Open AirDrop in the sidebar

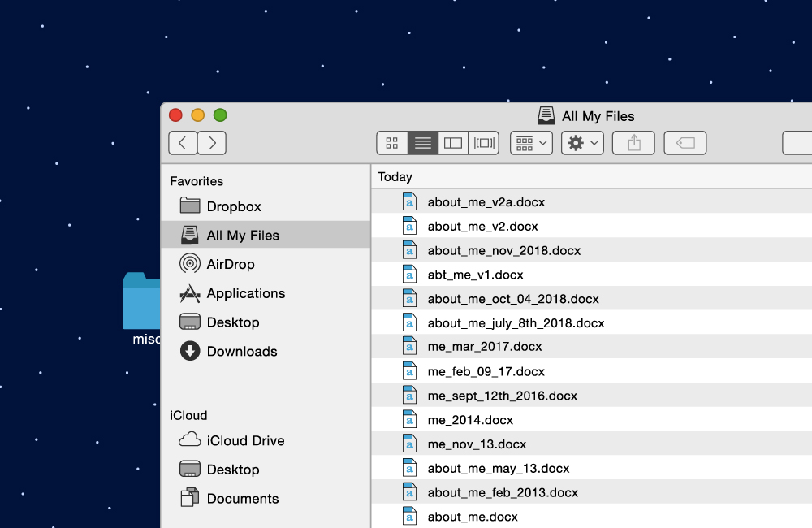[266, 264]
